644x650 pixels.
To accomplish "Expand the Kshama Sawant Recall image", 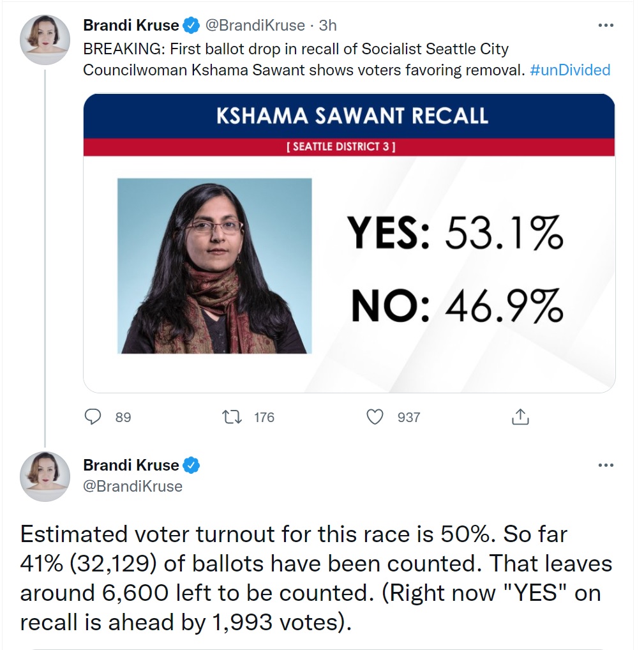I will point(349,243).
